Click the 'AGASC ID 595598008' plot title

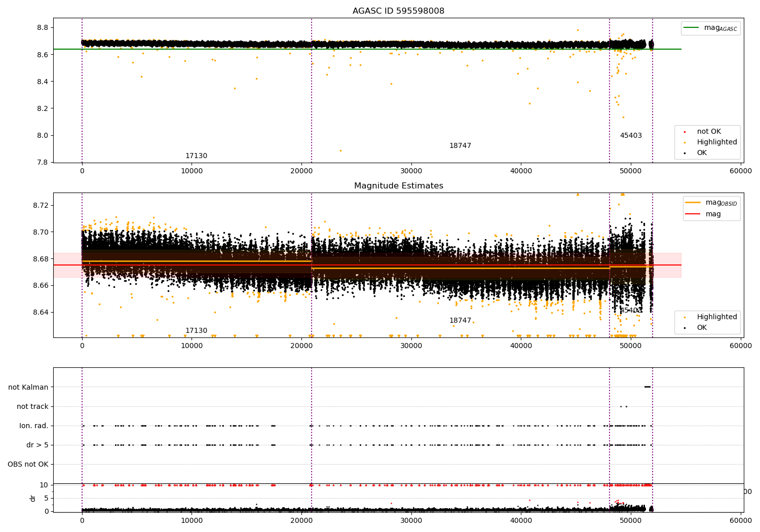(x=398, y=11)
